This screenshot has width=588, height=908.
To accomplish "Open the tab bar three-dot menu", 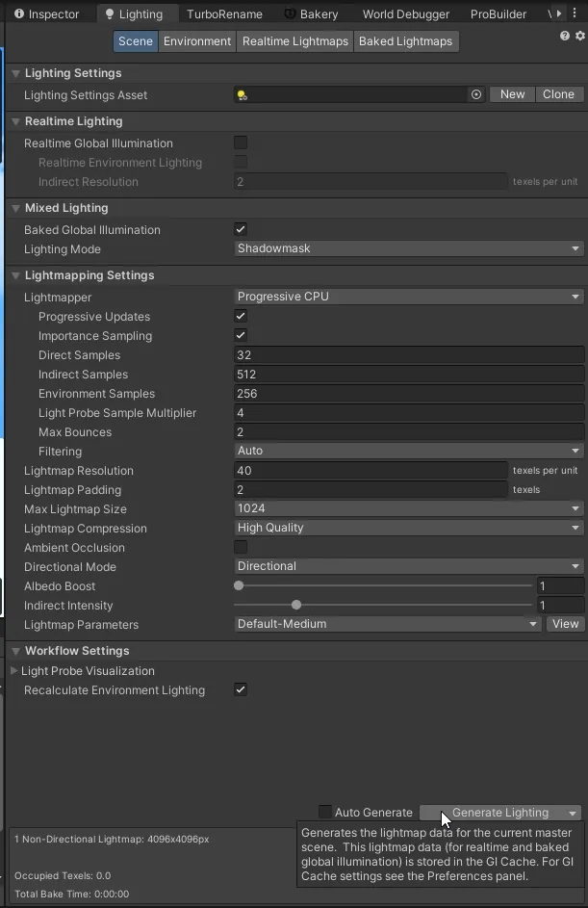I will (x=575, y=13).
